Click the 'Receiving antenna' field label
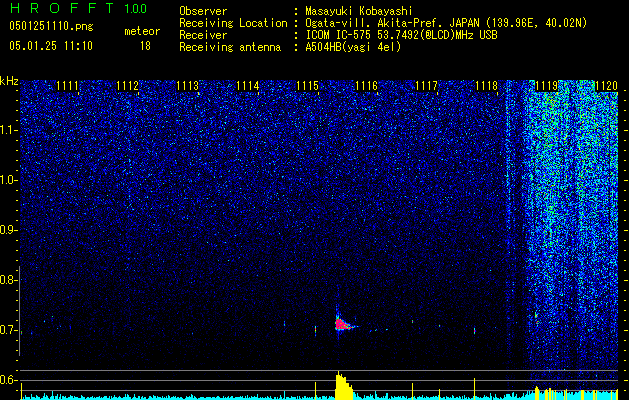This screenshot has width=629, height=400. (x=230, y=47)
